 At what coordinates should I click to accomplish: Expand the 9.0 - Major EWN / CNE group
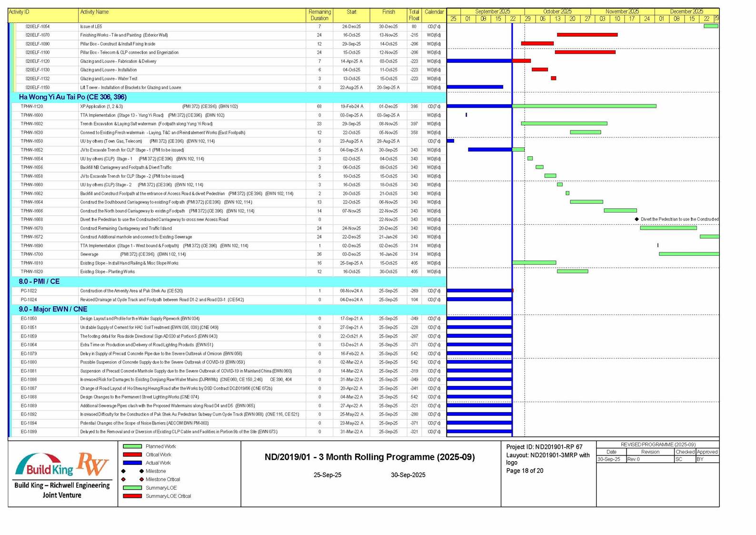(53, 309)
